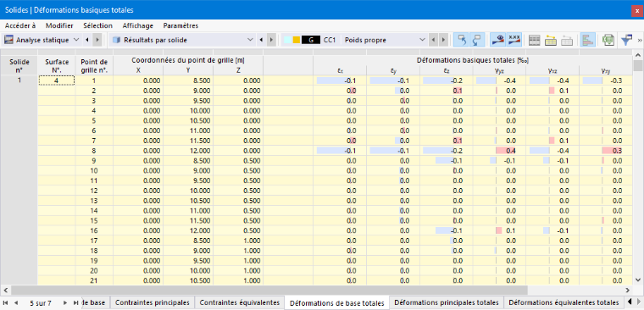Viewport: 644px width, 310px height.
Task: Switch to Déformations principales totales tab
Action: click(447, 302)
